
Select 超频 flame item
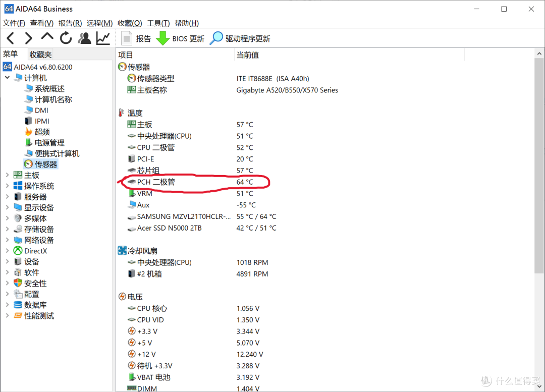(x=37, y=132)
